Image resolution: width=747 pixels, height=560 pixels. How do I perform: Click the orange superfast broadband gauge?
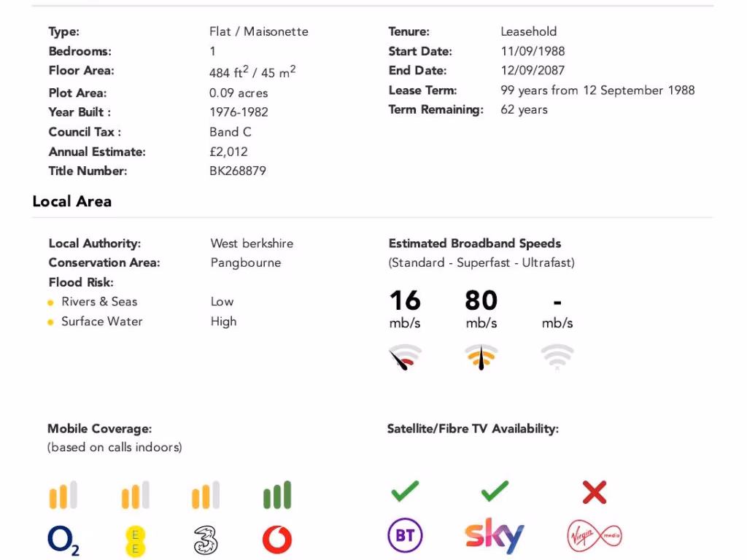tap(481, 357)
